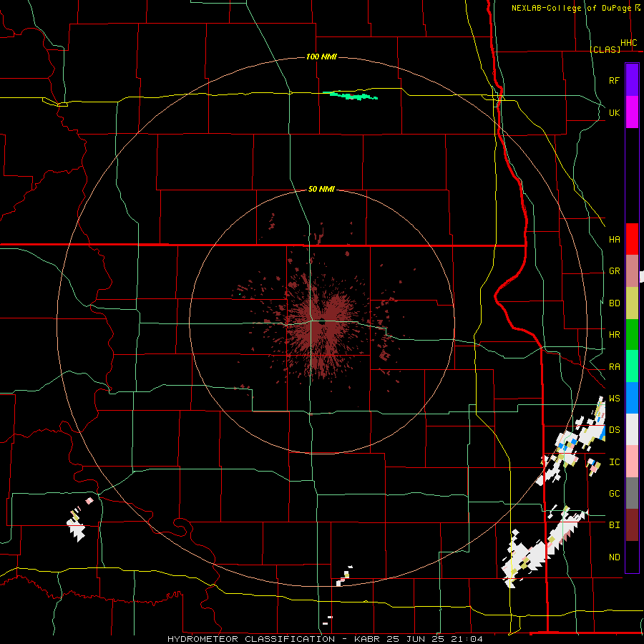This screenshot has width=644, height=644.
Task: Click the HHC product label
Action: pyautogui.click(x=628, y=43)
